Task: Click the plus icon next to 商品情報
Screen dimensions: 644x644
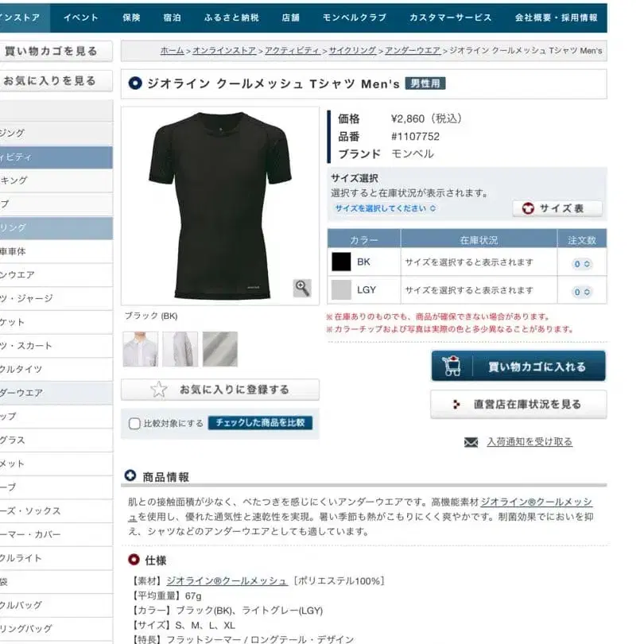Action: pyautogui.click(x=130, y=475)
